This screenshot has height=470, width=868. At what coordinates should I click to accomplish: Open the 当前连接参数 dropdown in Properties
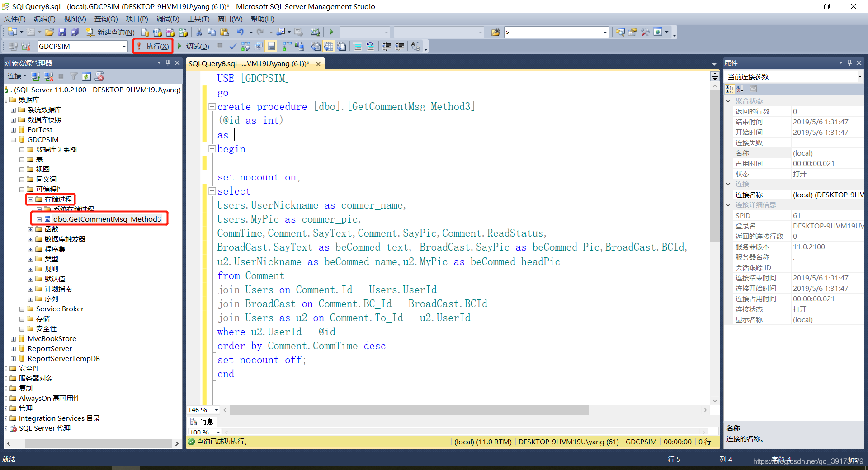(859, 76)
